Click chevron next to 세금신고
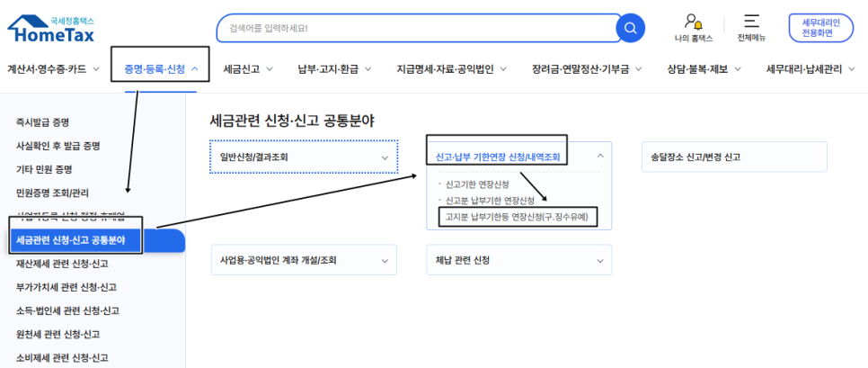Image resolution: width=868 pixels, height=368 pixels. [x=270, y=69]
